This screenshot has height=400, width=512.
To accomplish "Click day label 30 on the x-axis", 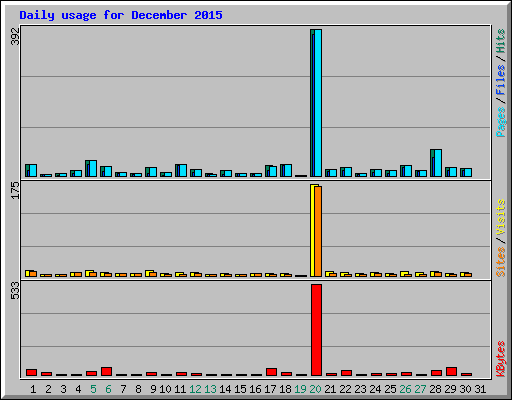I will click(x=465, y=389).
